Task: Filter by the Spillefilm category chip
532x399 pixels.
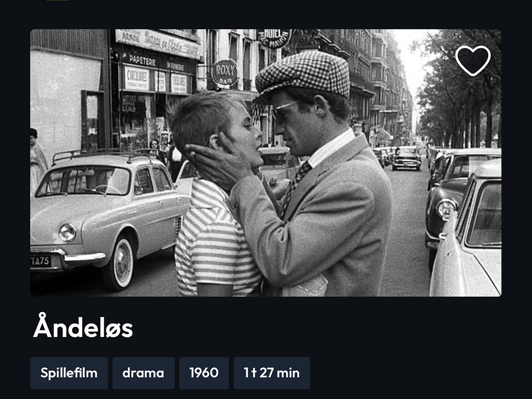Action: tap(69, 373)
